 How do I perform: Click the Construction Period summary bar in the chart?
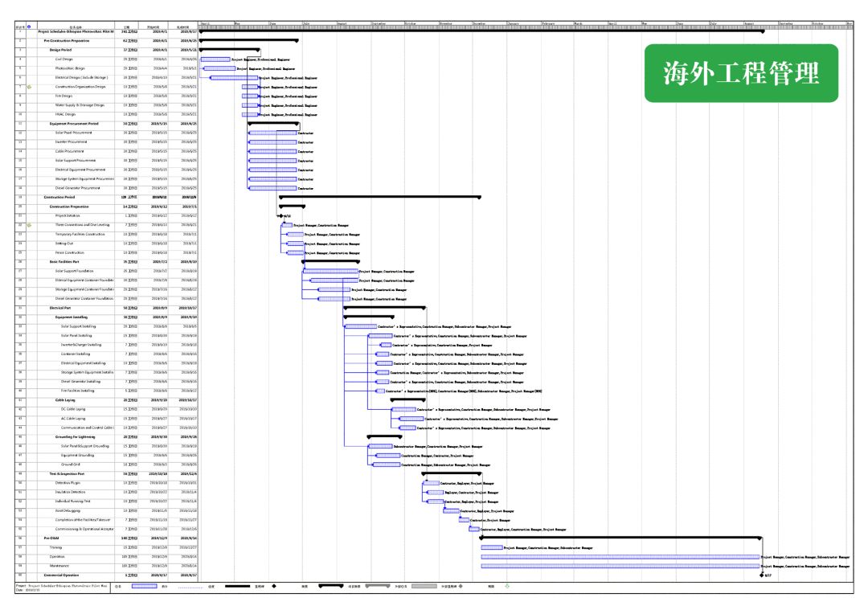(x=379, y=197)
